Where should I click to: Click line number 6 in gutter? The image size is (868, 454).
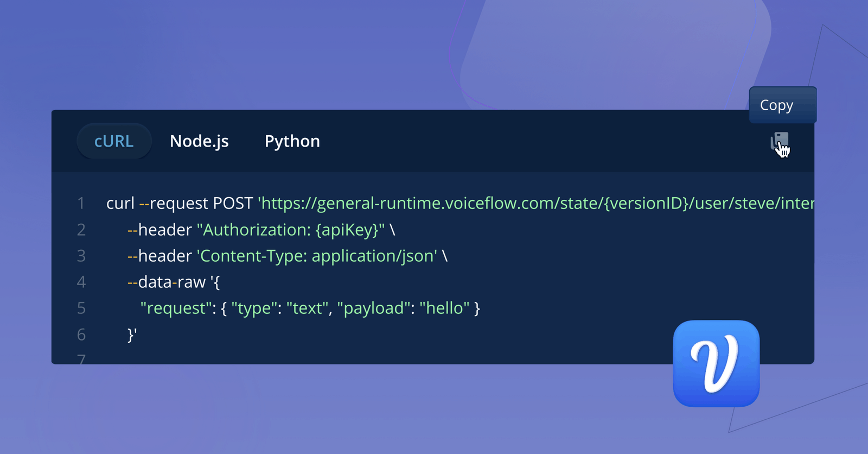[81, 334]
